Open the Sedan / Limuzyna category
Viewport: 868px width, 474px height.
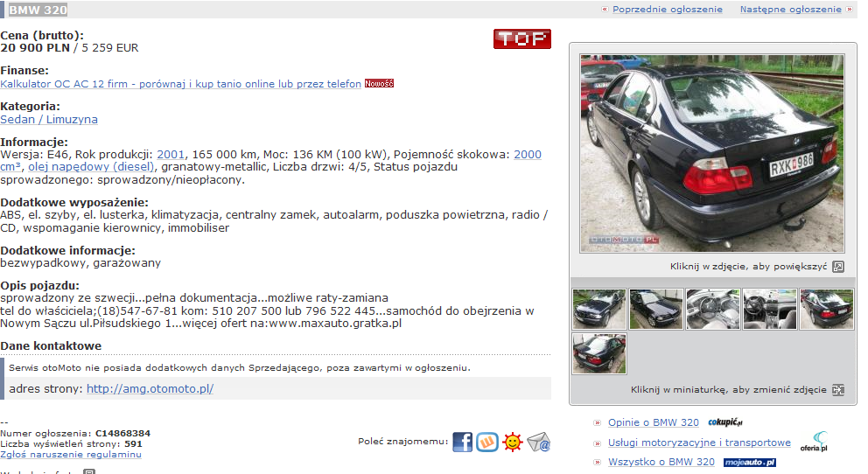click(49, 120)
